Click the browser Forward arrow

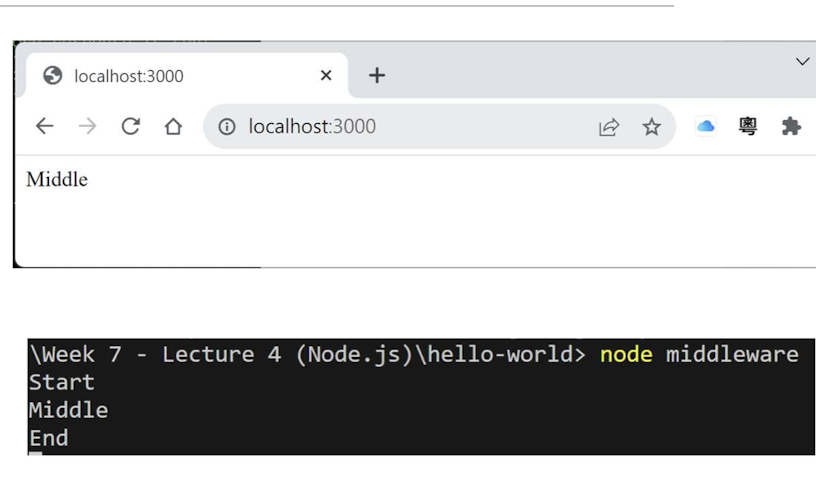(87, 127)
